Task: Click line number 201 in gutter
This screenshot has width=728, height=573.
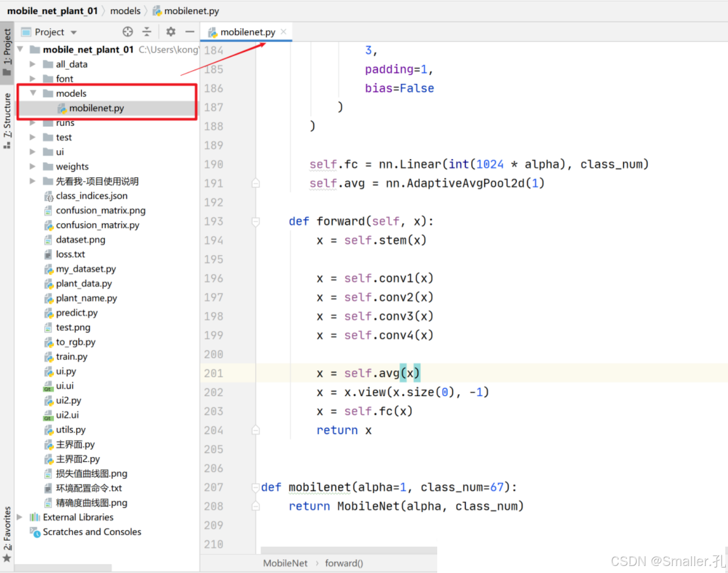Action: click(213, 374)
